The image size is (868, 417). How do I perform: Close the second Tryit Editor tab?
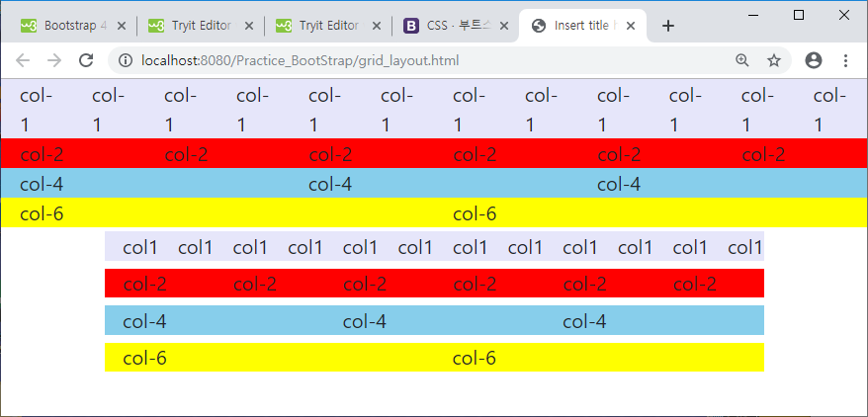coord(377,26)
